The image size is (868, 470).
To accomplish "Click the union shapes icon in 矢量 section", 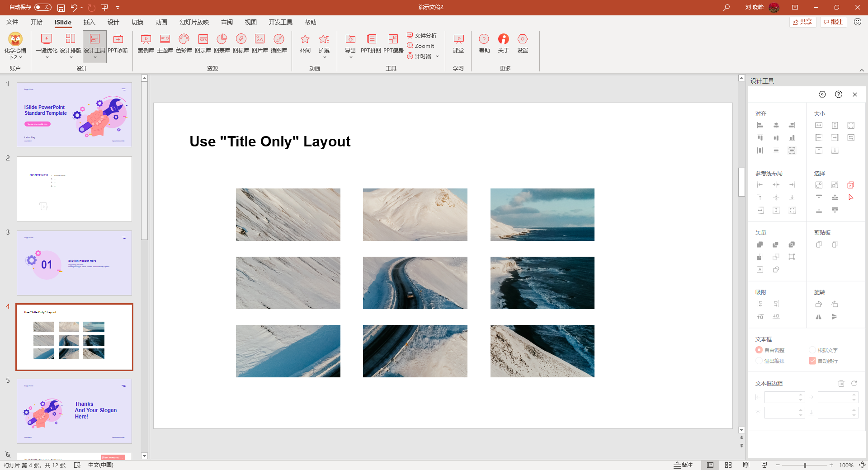I will pos(760,244).
